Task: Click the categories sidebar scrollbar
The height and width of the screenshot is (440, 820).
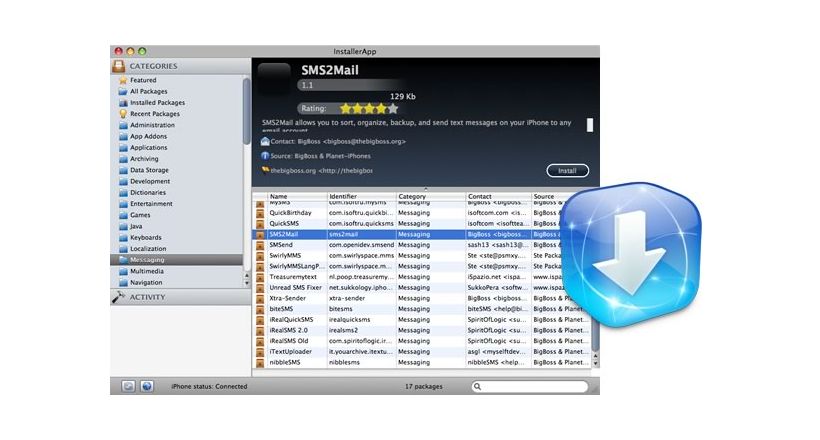Action: coord(246,112)
